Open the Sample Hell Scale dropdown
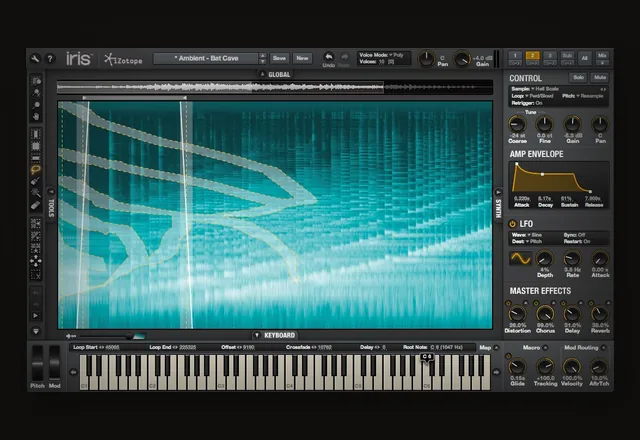 point(535,89)
